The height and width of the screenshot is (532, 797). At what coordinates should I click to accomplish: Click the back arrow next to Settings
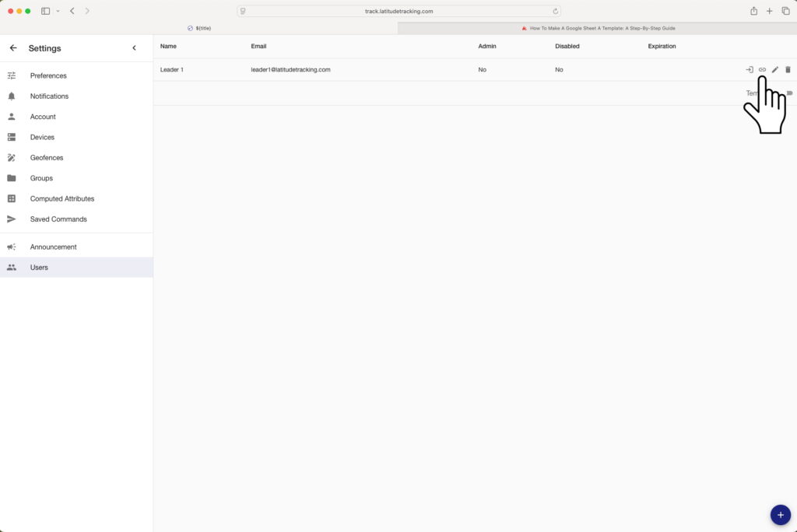click(12, 47)
